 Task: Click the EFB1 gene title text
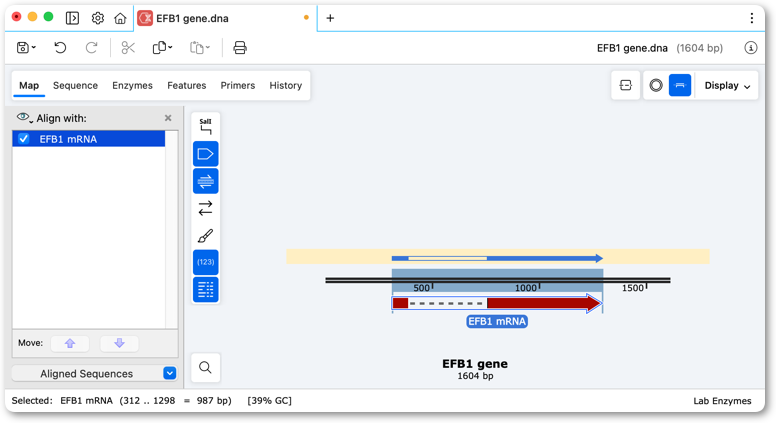click(x=475, y=364)
